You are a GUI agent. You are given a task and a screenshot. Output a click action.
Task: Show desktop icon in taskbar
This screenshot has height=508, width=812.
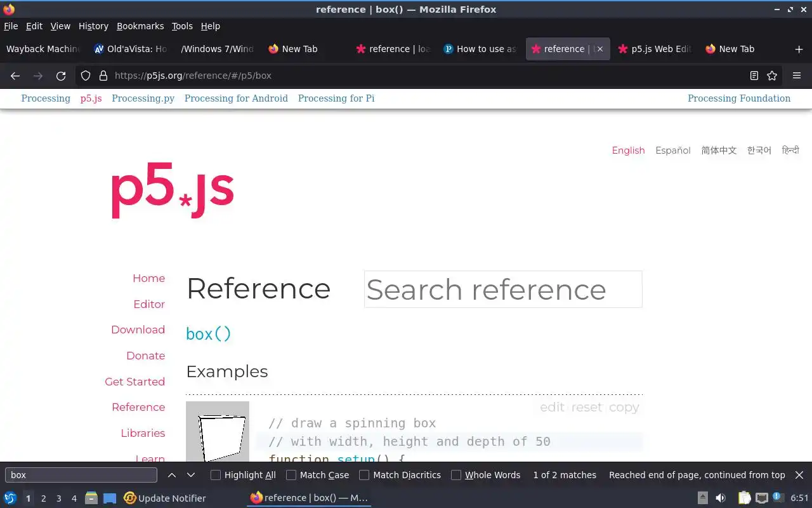[x=110, y=498]
